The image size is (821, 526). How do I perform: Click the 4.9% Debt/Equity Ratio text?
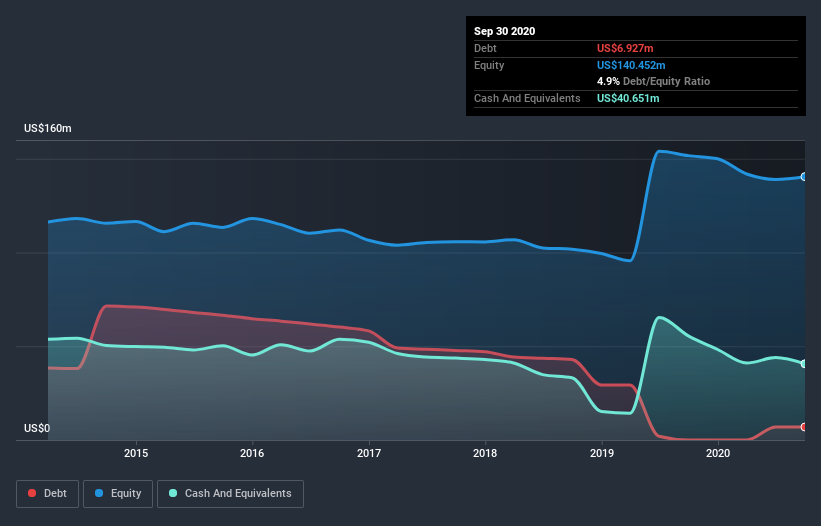coord(653,82)
